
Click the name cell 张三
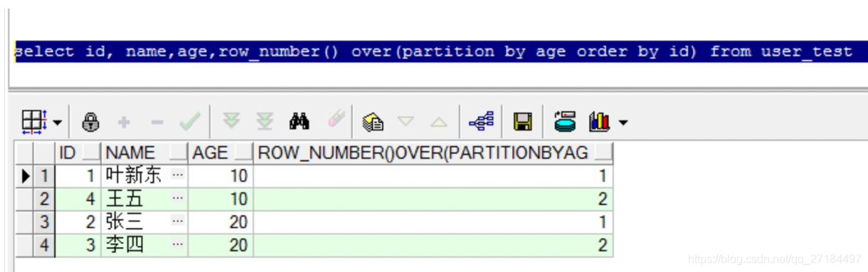(144, 222)
